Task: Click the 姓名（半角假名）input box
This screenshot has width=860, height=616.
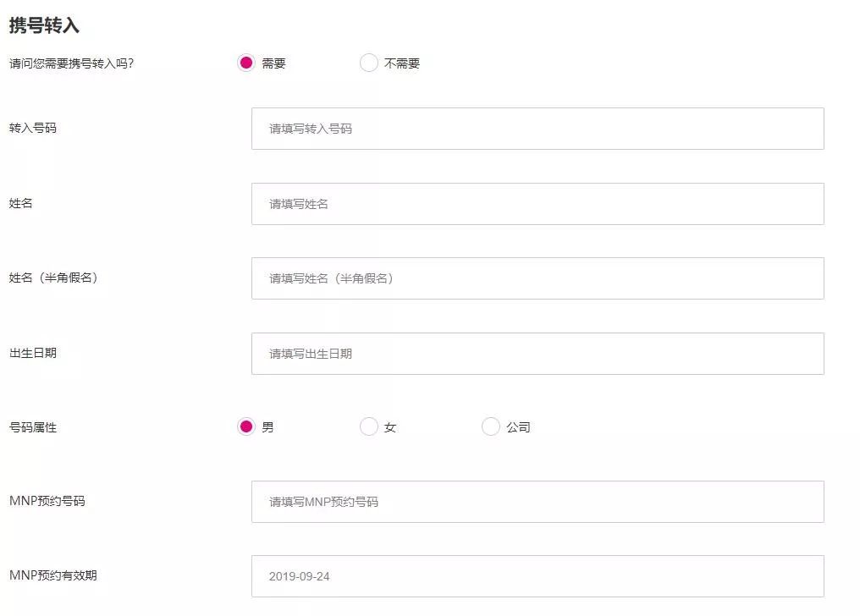Action: click(538, 278)
